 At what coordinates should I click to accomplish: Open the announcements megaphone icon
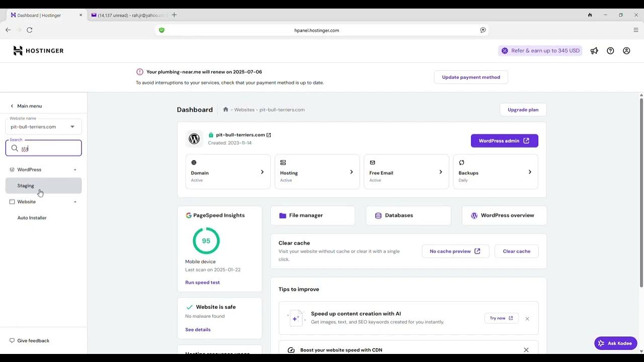(594, 51)
